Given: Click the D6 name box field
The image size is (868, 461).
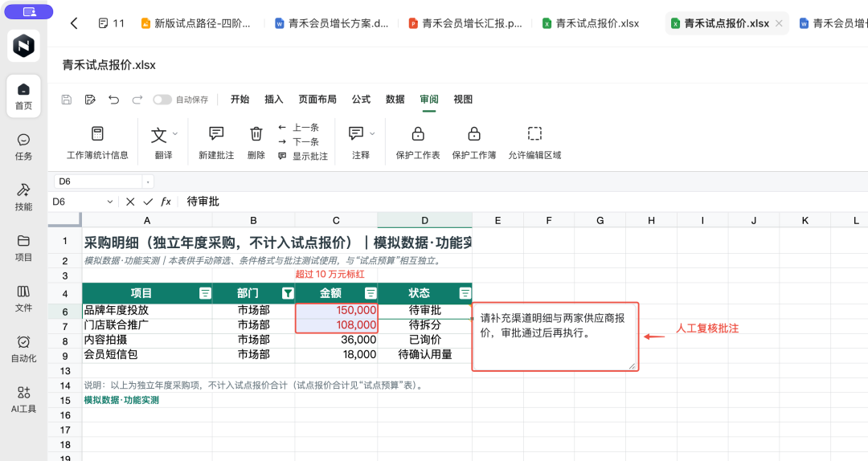Looking at the screenshot, I should tap(98, 182).
